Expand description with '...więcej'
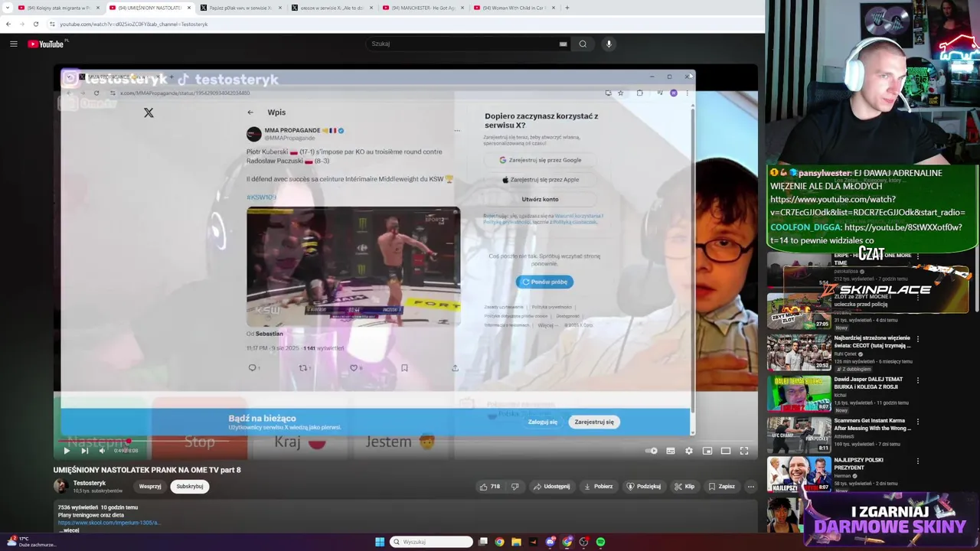This screenshot has height=551, width=980. click(x=70, y=530)
